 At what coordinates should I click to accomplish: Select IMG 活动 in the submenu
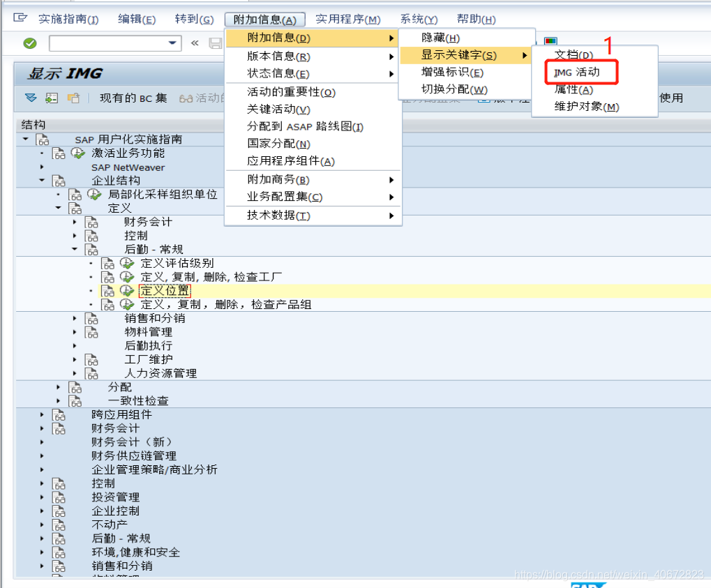point(577,72)
